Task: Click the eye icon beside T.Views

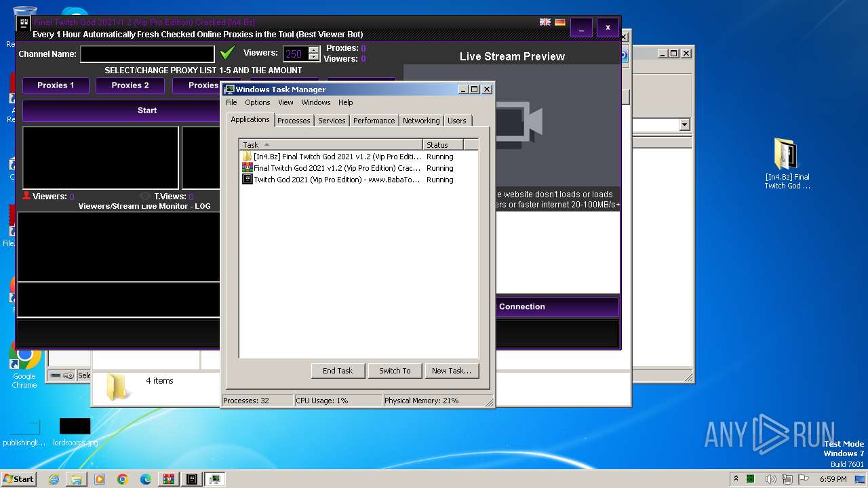Action: coord(145,197)
